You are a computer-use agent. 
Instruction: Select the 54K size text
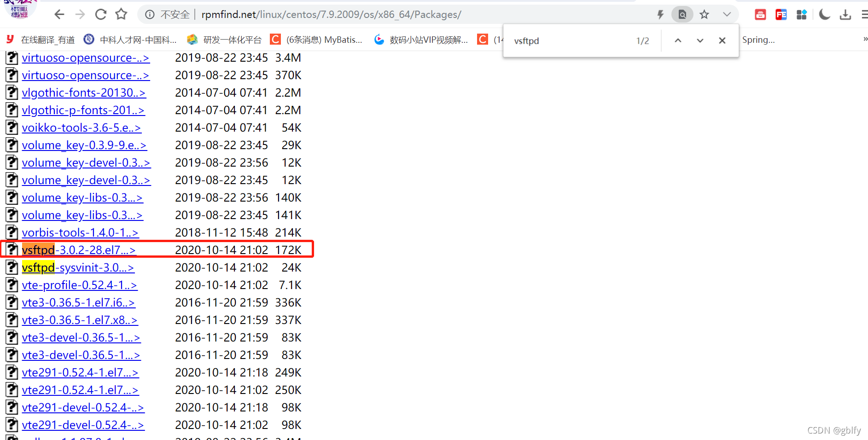(x=291, y=127)
